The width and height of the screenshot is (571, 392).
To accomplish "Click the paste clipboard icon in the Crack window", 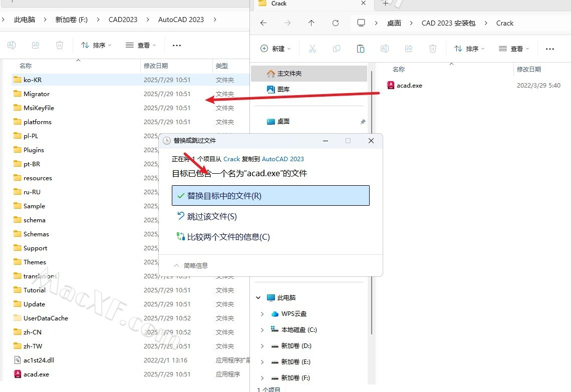I will pyautogui.click(x=361, y=49).
